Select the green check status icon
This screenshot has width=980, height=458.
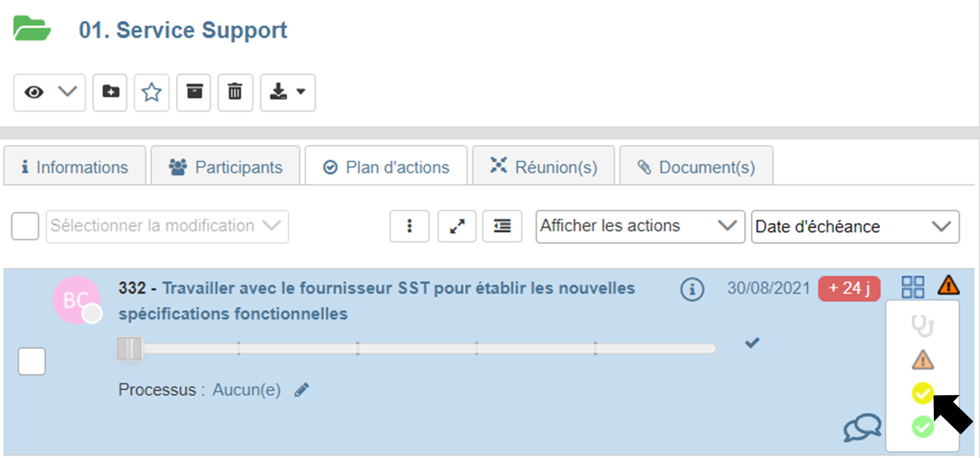coord(922,427)
